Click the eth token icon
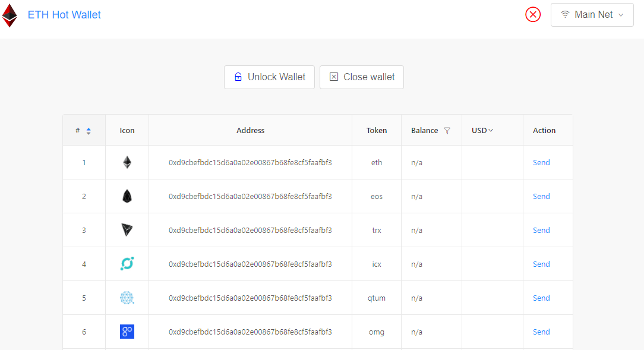The image size is (644, 350). (127, 162)
